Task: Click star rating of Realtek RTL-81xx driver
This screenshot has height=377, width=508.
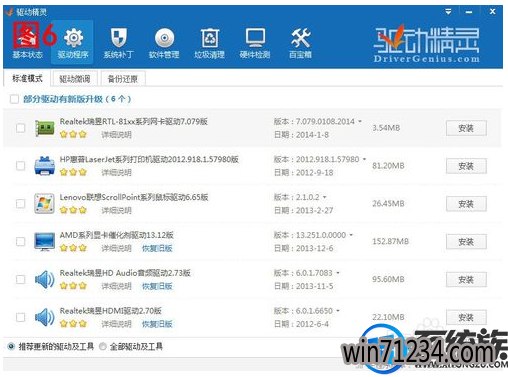Action: pos(73,134)
